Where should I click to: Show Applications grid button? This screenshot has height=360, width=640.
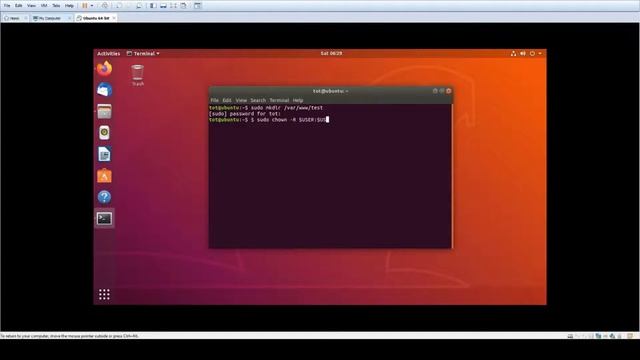tap(104, 294)
